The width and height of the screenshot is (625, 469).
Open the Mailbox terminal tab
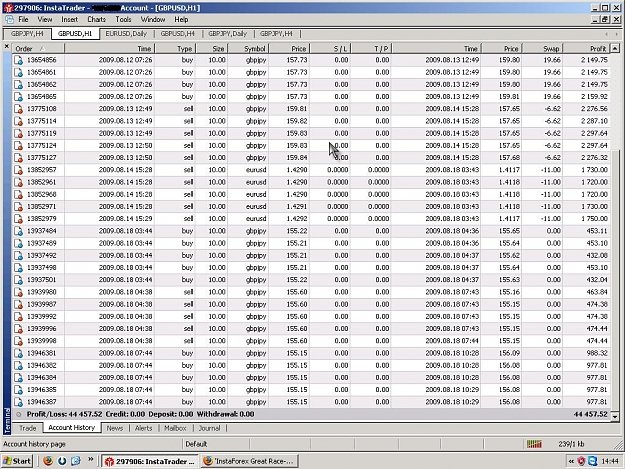175,428
